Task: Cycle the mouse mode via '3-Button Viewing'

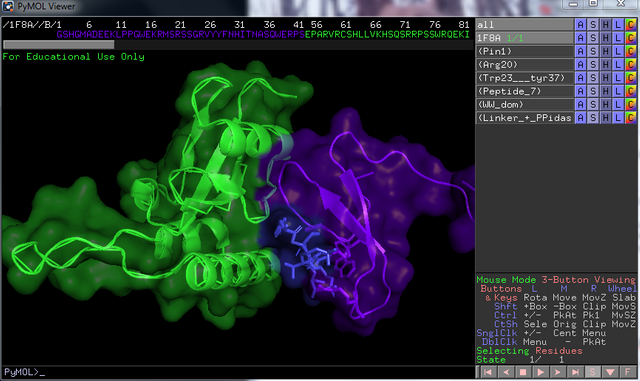Action: (x=589, y=280)
